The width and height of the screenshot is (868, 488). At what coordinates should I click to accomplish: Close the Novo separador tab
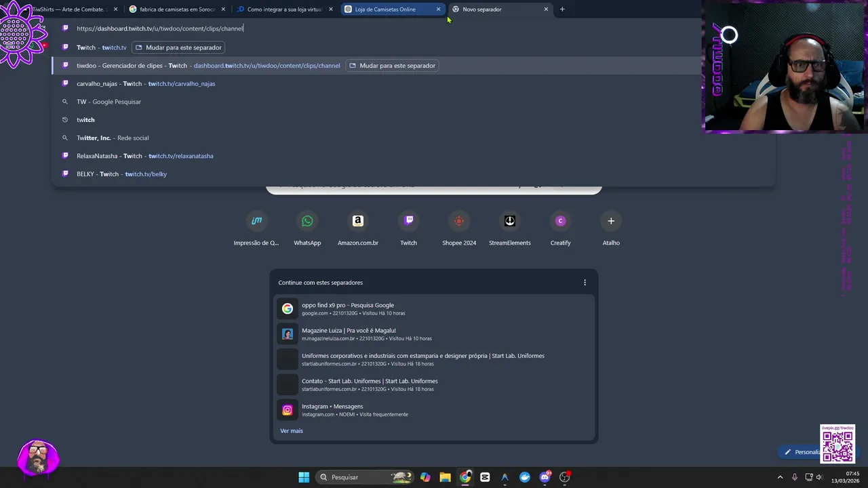click(x=546, y=9)
